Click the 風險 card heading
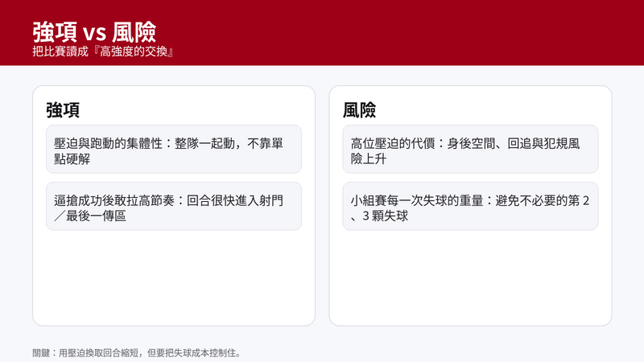The image size is (644, 362). (359, 110)
